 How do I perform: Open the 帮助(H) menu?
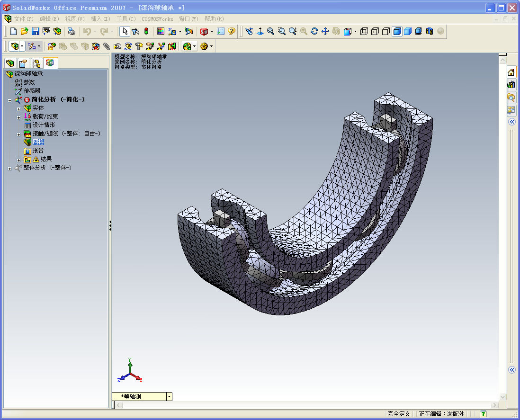click(214, 19)
